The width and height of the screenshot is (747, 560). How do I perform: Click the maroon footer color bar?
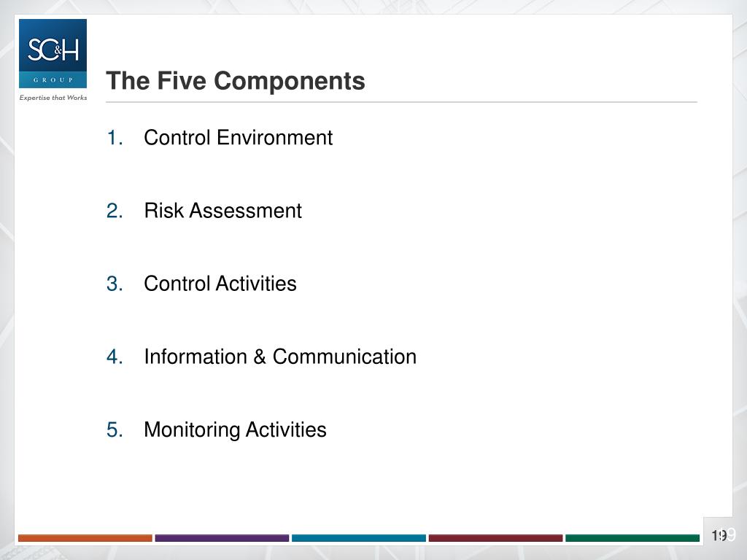[x=495, y=538]
